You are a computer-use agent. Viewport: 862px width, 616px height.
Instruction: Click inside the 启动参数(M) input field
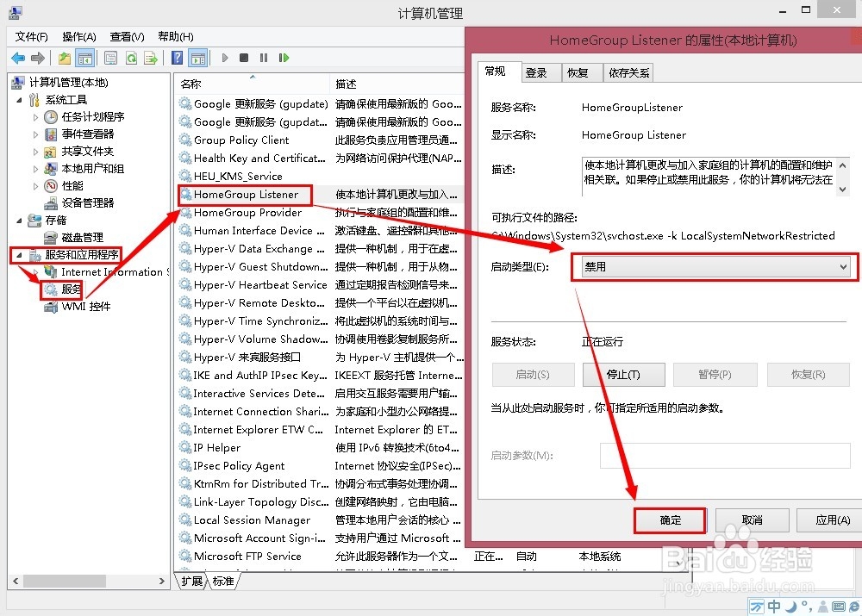click(x=724, y=455)
